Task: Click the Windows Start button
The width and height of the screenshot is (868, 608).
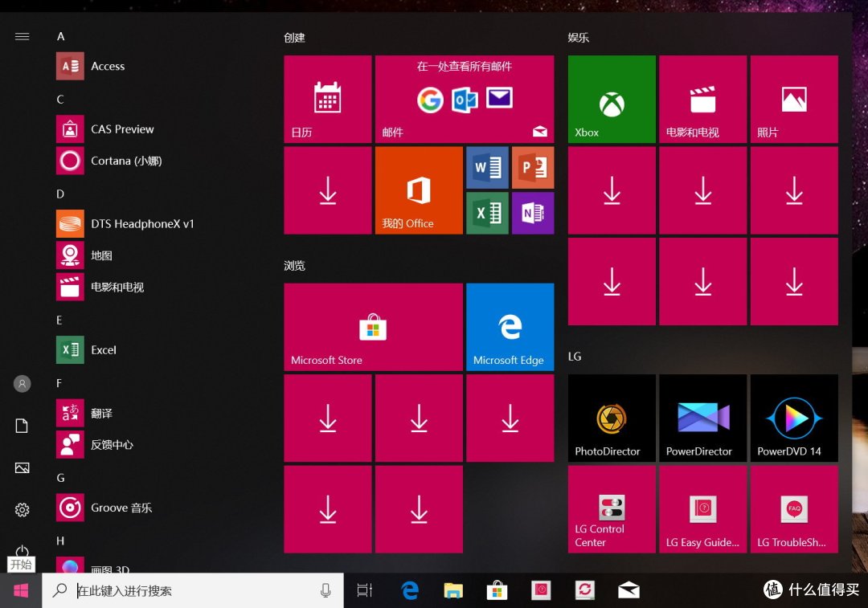Action: tap(21, 591)
